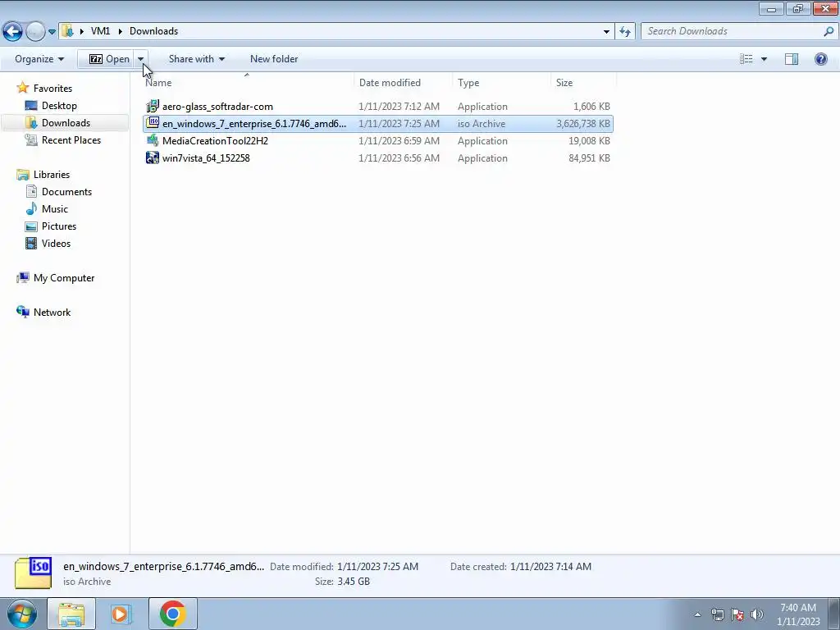
Task: Open Desktop in the navigation pane
Action: 59,106
